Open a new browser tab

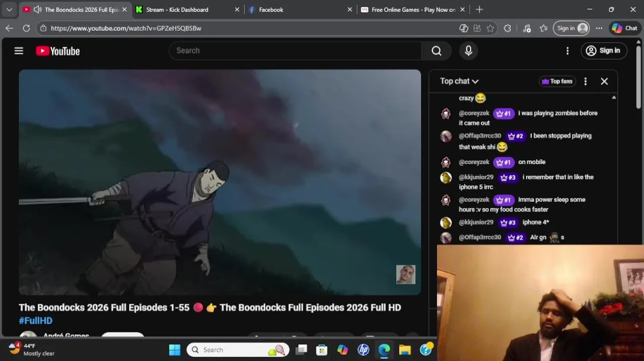click(479, 10)
